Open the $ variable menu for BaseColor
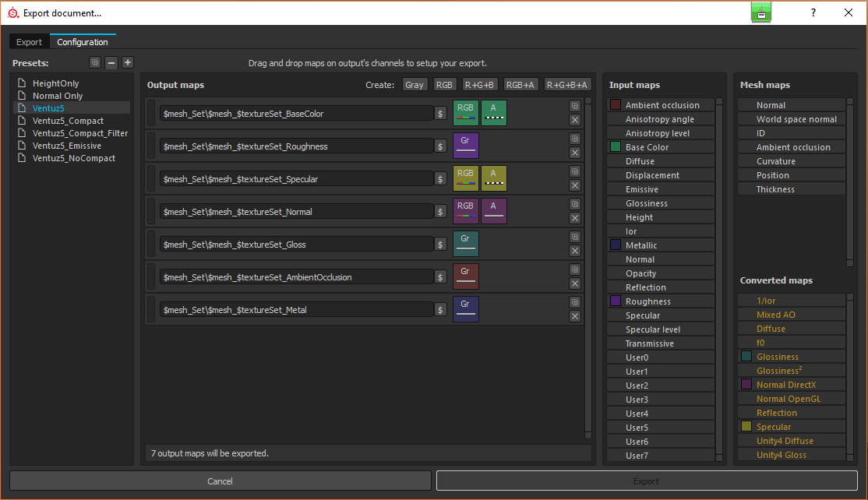This screenshot has width=868, height=500. (x=440, y=114)
